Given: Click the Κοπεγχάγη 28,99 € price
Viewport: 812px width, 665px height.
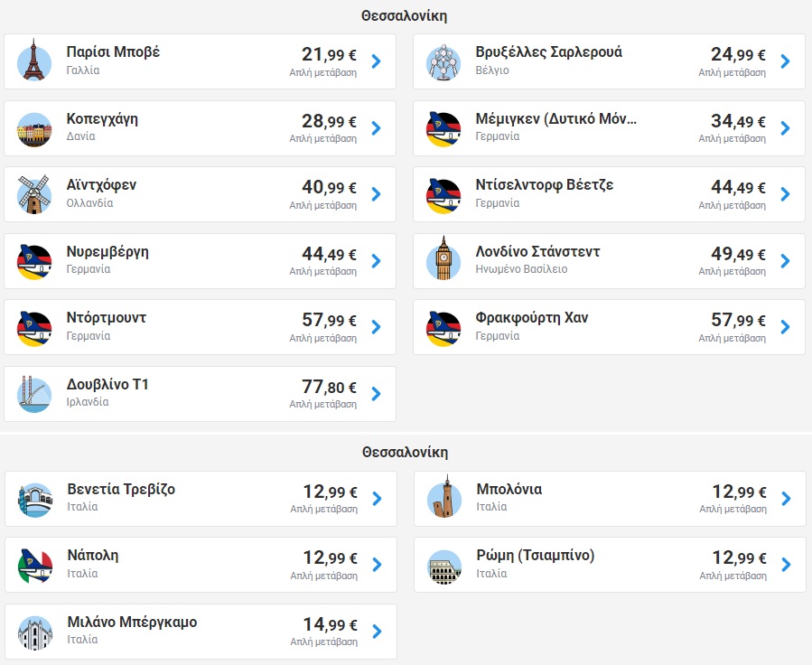Looking at the screenshot, I should [x=330, y=121].
